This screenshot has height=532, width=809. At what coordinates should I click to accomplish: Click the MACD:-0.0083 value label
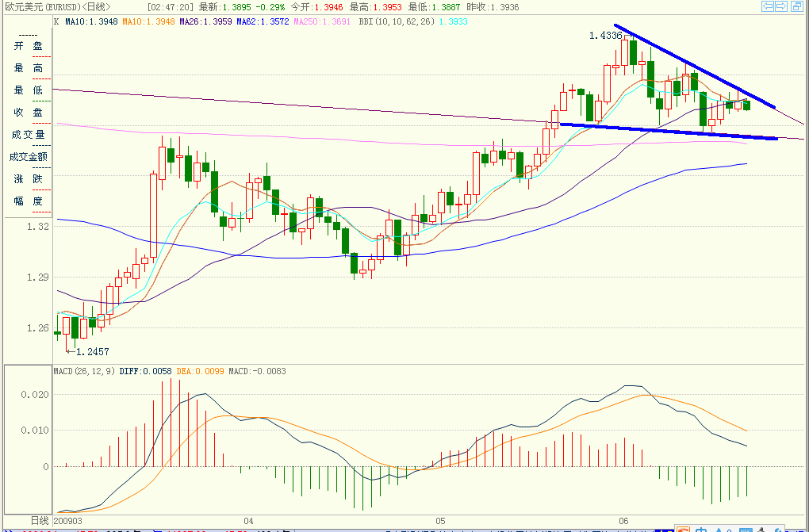[258, 371]
